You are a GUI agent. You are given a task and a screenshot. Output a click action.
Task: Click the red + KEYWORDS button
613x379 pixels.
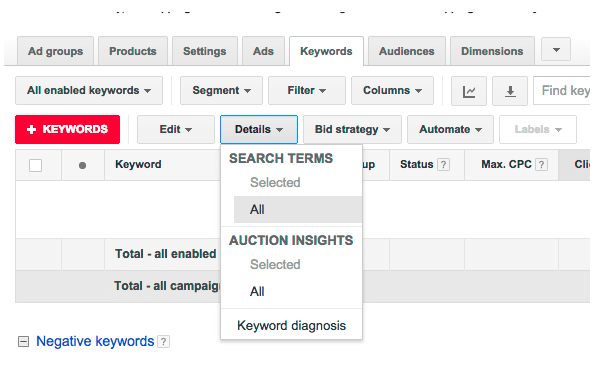(68, 129)
